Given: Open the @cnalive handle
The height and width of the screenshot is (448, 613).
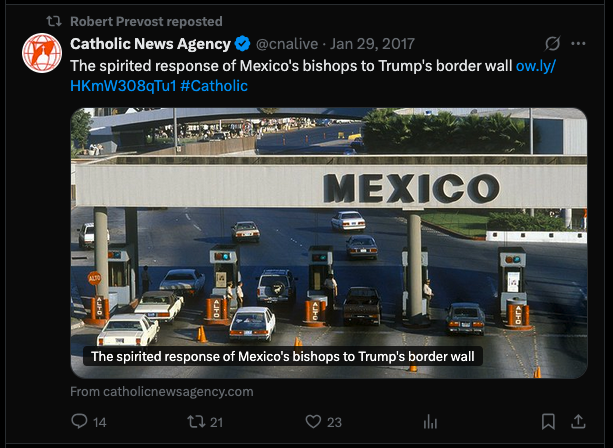Looking at the screenshot, I should click(x=287, y=44).
